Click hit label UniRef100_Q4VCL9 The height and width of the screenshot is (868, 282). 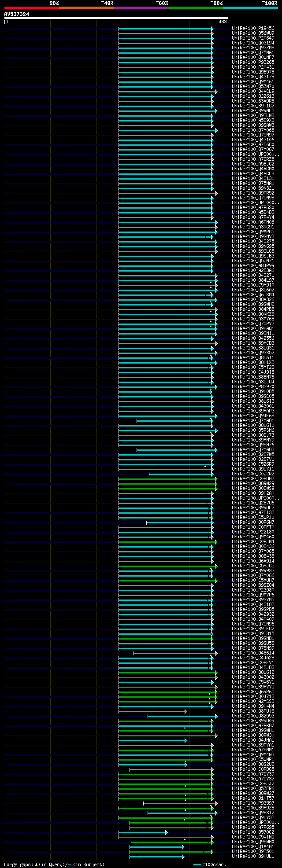(253, 92)
